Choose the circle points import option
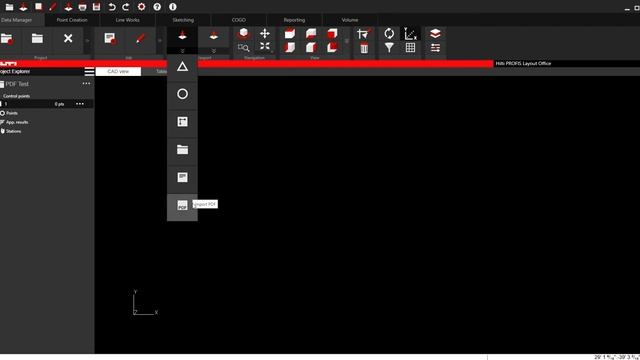The image size is (640, 360). click(x=182, y=94)
